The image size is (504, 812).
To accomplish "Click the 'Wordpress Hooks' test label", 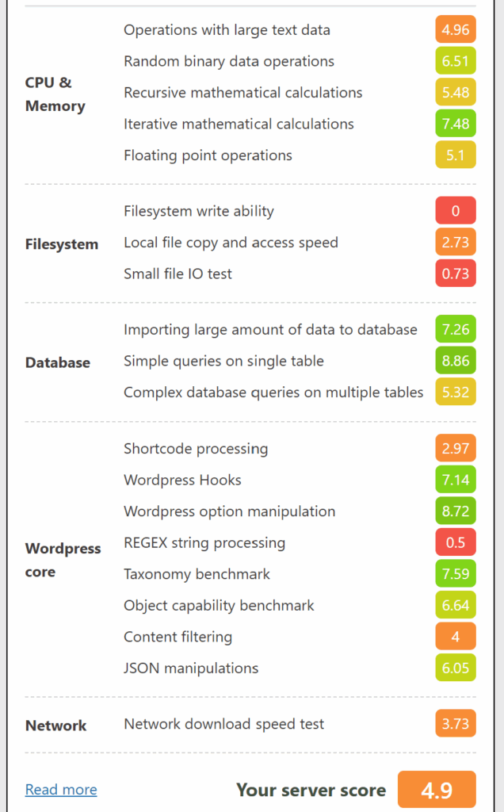I will 182,480.
